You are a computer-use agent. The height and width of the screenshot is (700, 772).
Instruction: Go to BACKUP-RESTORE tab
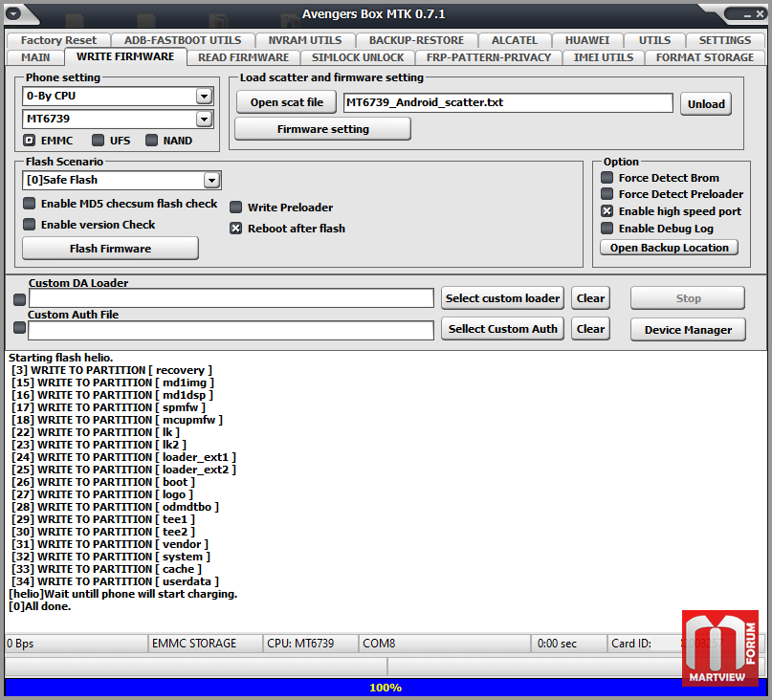[416, 40]
